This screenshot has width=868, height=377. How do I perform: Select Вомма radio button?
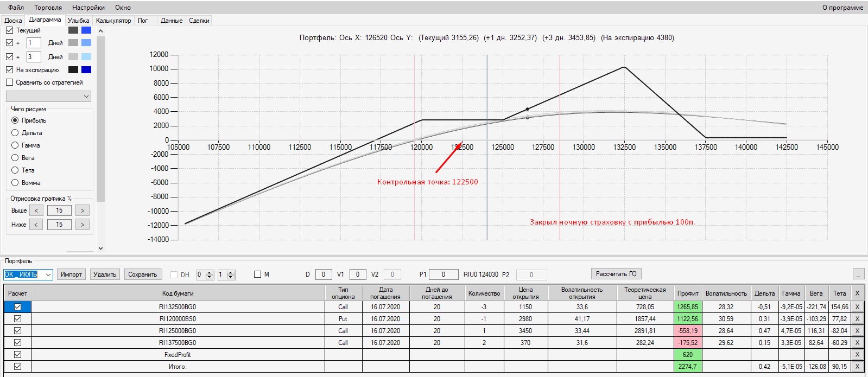(x=15, y=183)
